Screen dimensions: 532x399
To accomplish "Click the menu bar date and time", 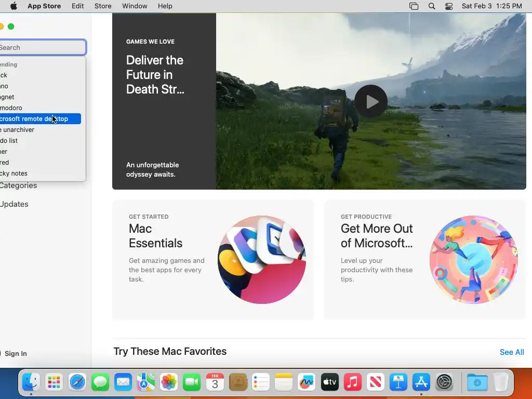I will (491, 6).
